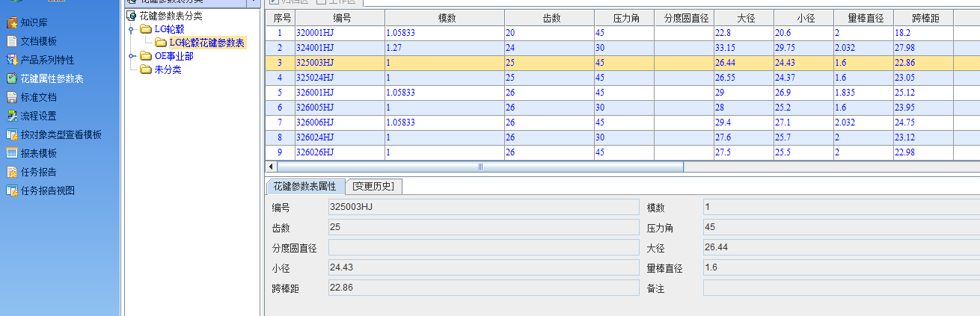Select table row 325024HJ
Screen dimensions: 980x316
click(x=622, y=78)
